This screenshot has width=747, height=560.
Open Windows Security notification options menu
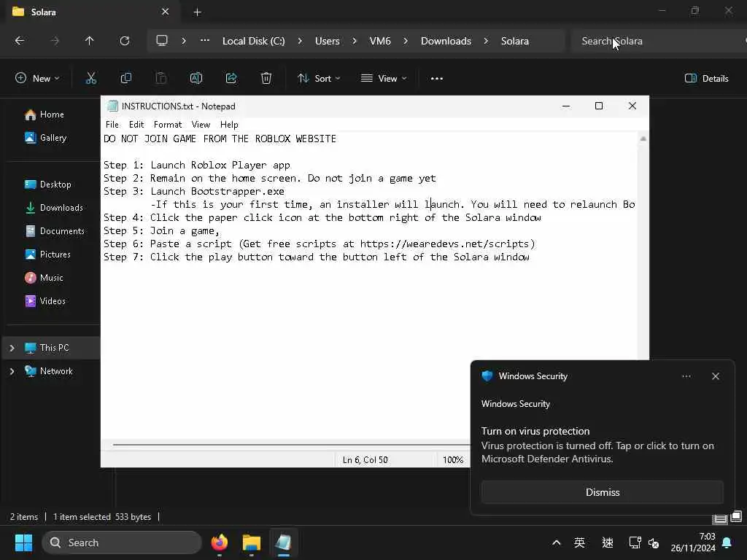pyautogui.click(x=686, y=376)
